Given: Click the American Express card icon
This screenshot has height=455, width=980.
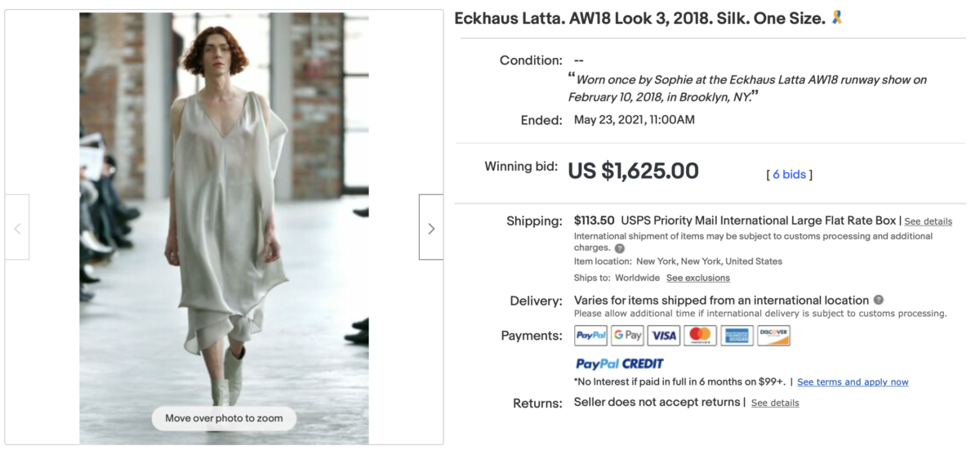Looking at the screenshot, I should [x=737, y=335].
